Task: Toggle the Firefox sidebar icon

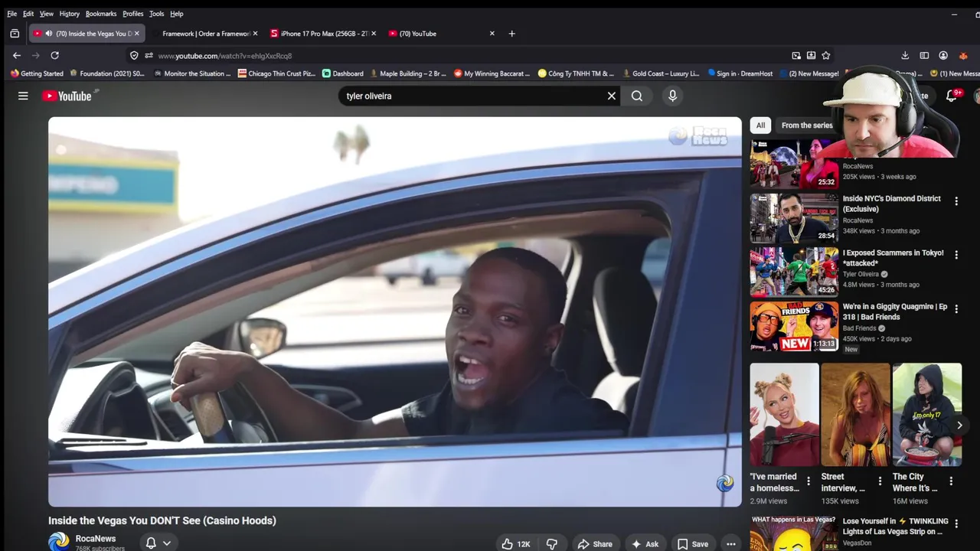Action: pos(924,55)
